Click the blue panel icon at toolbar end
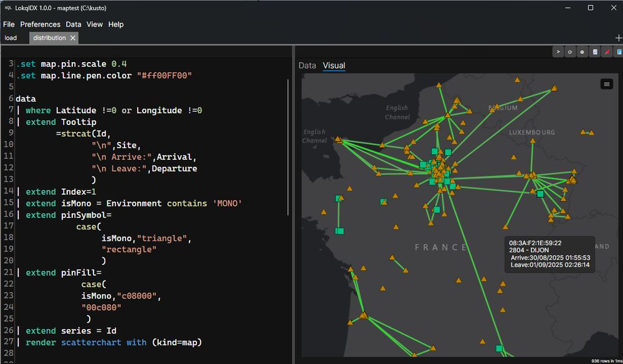The height and width of the screenshot is (364, 623). click(x=619, y=52)
